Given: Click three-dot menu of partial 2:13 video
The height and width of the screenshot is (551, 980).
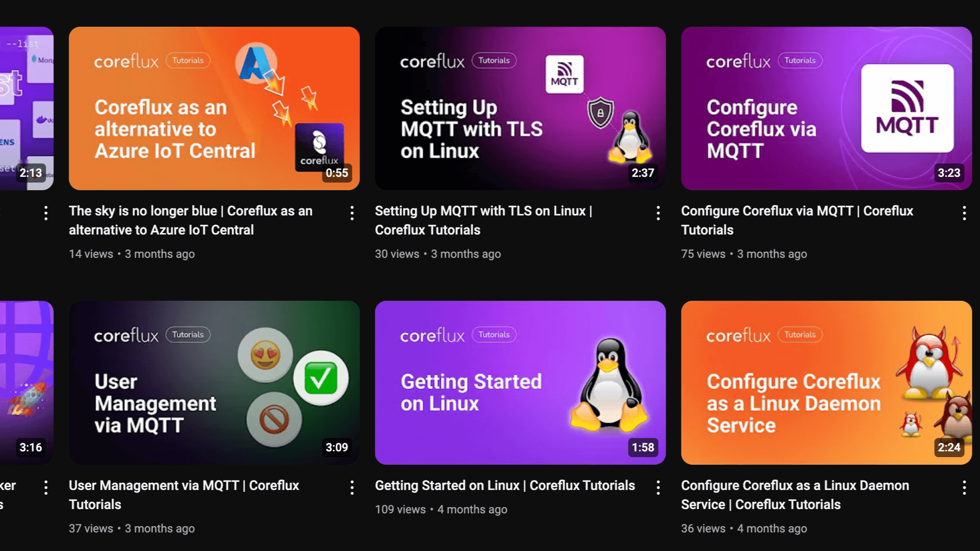Looking at the screenshot, I should coord(46,213).
